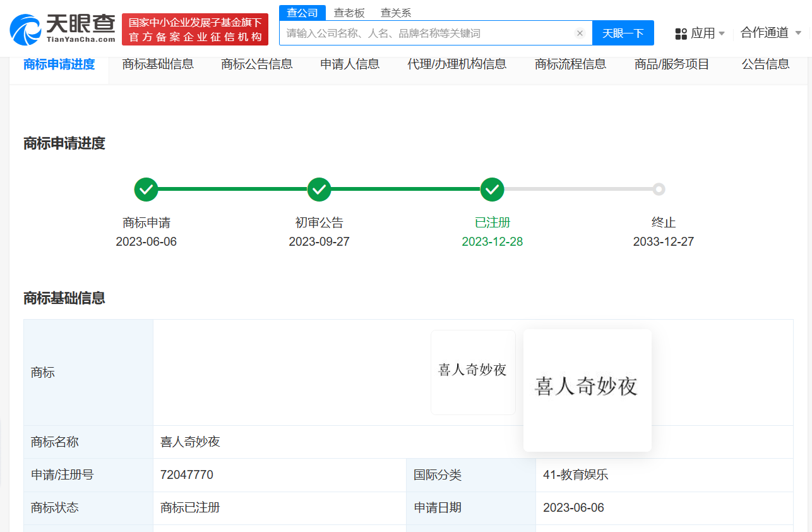This screenshot has width=812, height=532.
Task: Click the large 喜人奇妙夜 trademark image
Action: (x=587, y=390)
